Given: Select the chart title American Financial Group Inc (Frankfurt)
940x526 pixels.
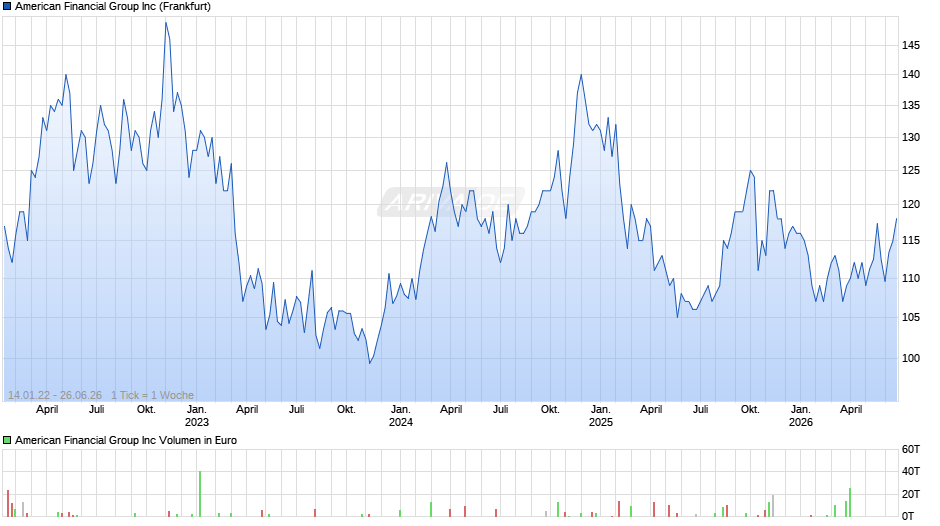Looking at the screenshot, I should 113,7.
